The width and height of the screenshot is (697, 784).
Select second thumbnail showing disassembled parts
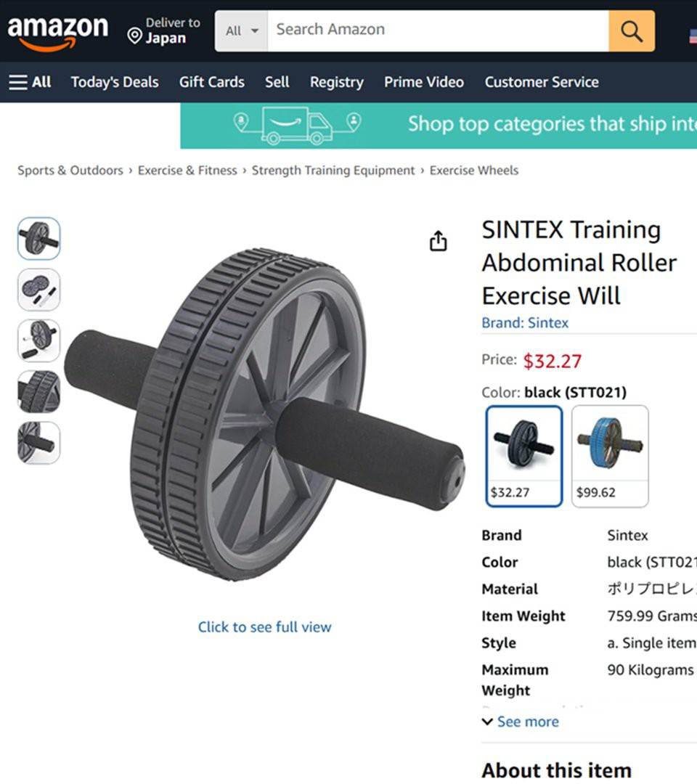[39, 290]
